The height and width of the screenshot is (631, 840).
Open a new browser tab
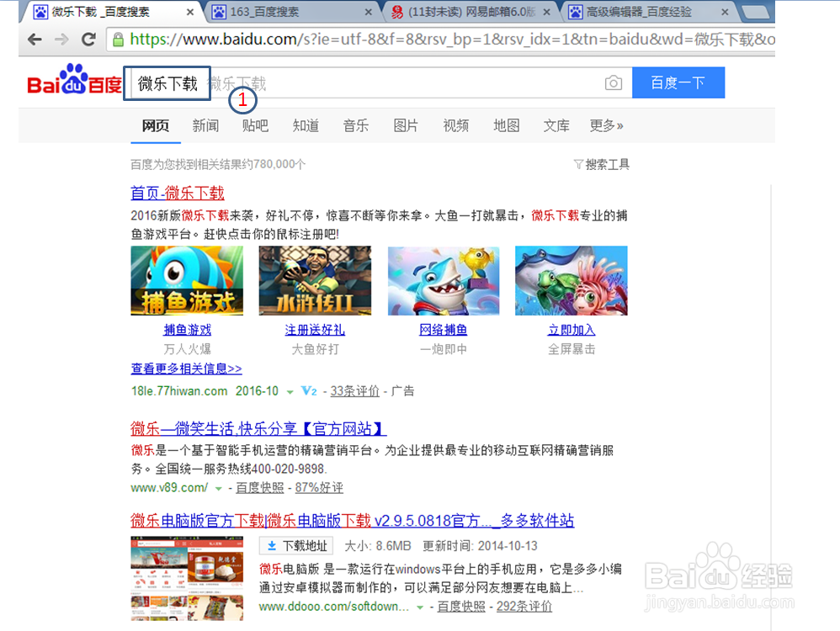coord(757,13)
